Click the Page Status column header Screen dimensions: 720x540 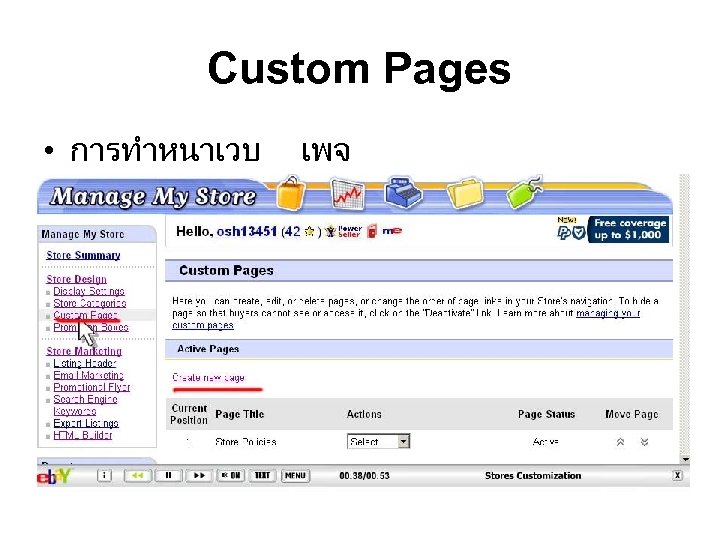coord(546,414)
